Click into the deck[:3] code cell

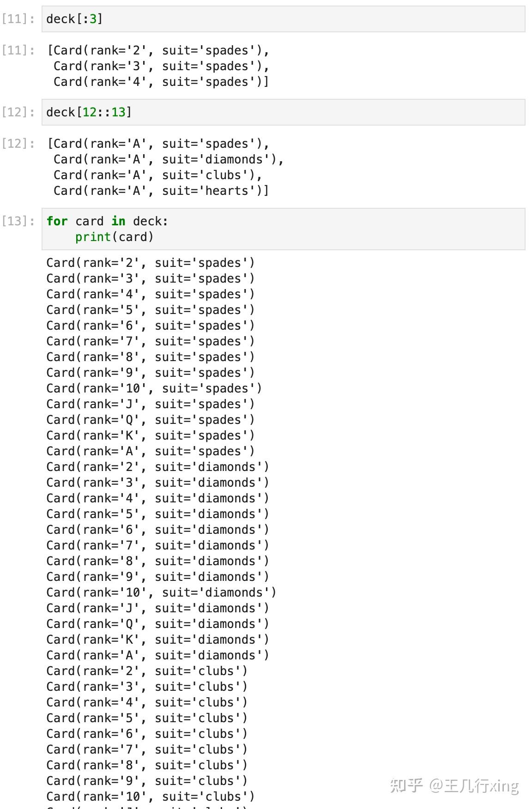click(x=283, y=19)
